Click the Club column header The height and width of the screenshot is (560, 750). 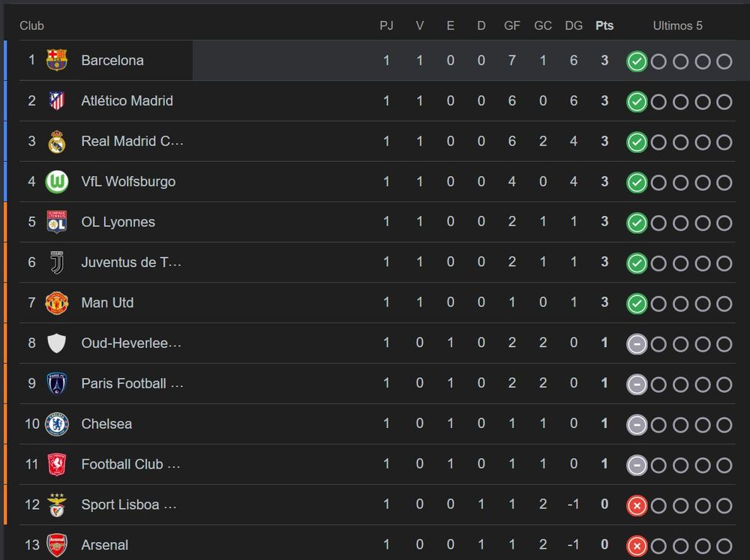[31, 25]
